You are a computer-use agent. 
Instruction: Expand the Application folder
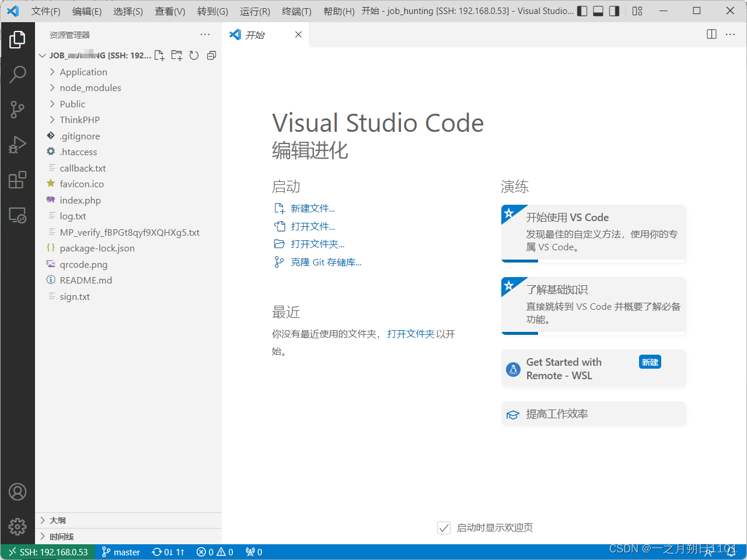(128, 72)
